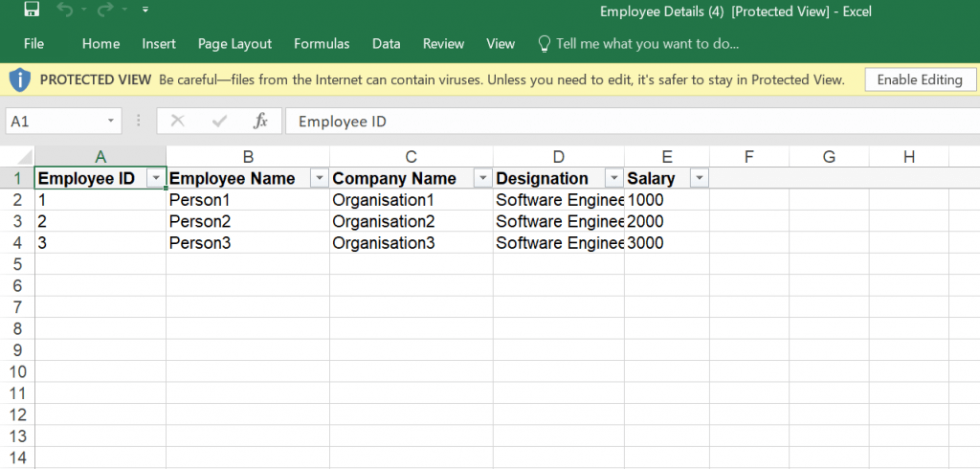
Task: Click the Save icon in title bar
Action: [x=32, y=10]
